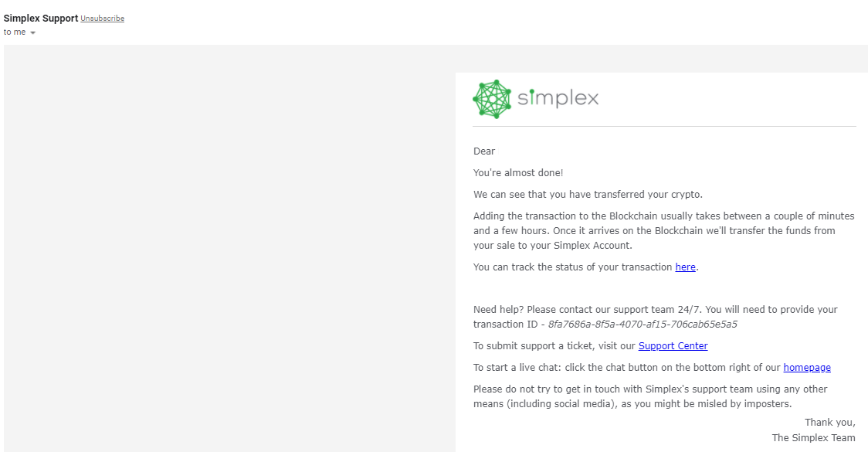Click the sender name Simplex Support
Image resolution: width=868 pixels, height=452 pixels.
(x=40, y=18)
